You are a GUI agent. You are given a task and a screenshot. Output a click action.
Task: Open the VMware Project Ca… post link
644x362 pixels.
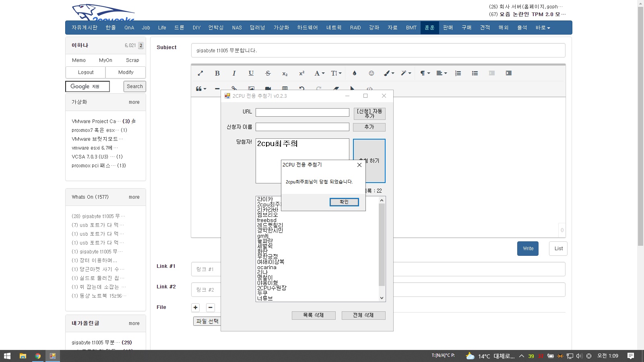pos(96,121)
